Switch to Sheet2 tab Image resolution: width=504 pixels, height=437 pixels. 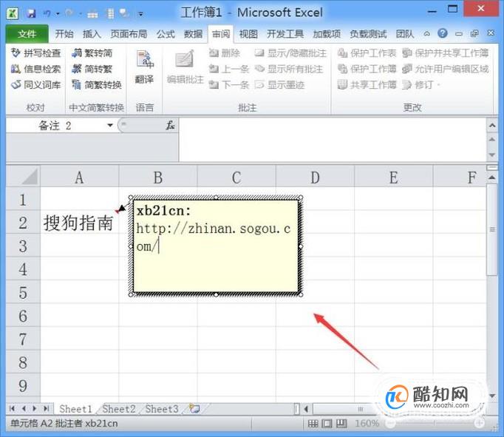point(119,409)
